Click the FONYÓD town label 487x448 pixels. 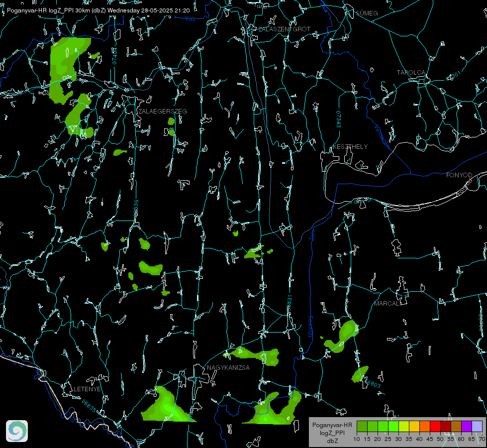[x=459, y=175]
